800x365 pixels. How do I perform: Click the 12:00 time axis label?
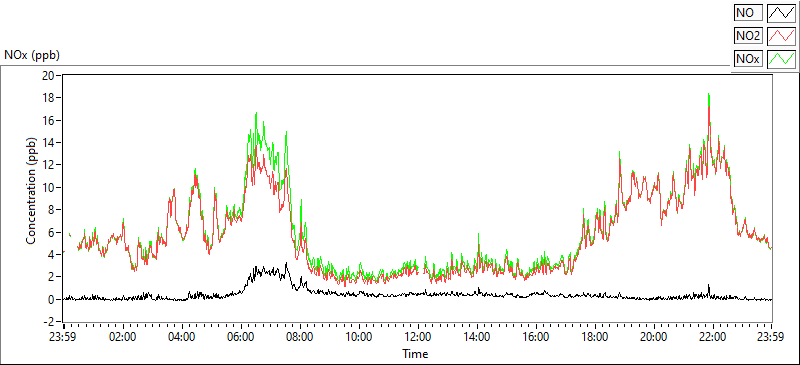click(x=418, y=336)
